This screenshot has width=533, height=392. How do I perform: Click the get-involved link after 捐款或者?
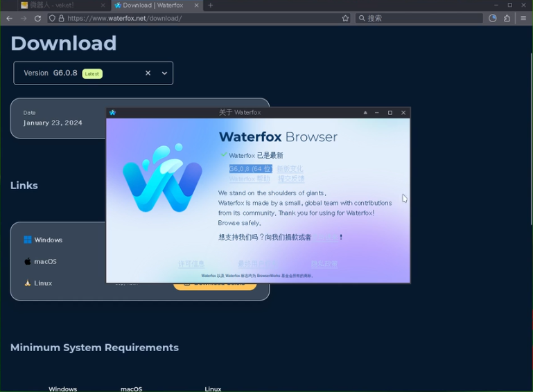point(325,237)
